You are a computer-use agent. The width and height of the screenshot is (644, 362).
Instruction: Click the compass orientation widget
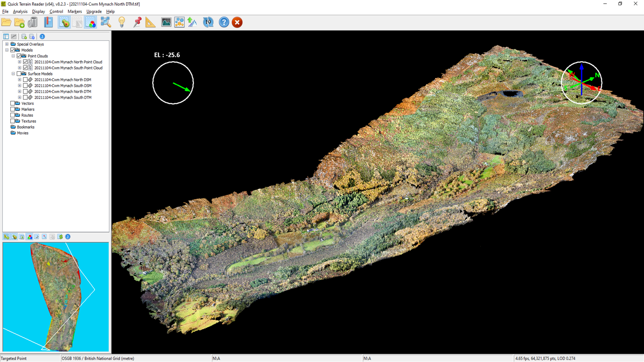(x=581, y=83)
